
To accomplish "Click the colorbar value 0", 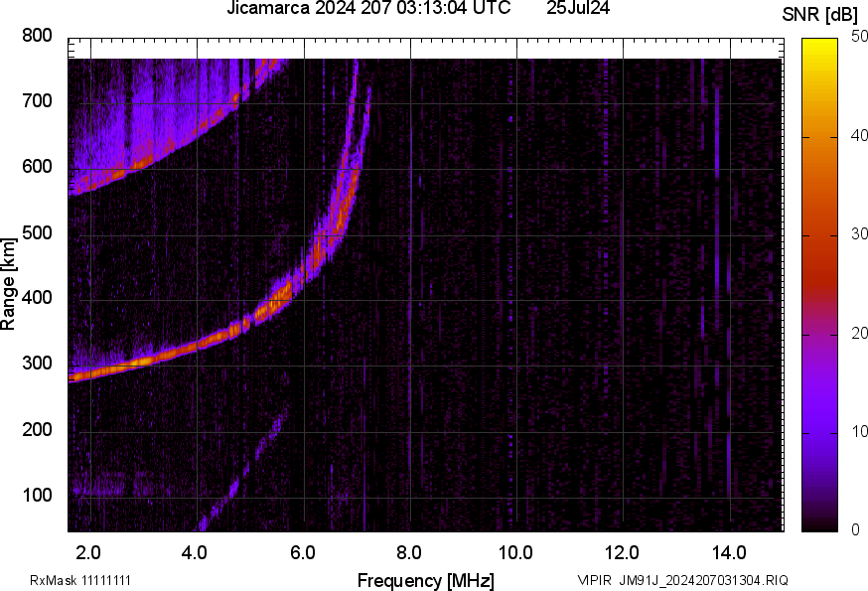I will pyautogui.click(x=855, y=530).
